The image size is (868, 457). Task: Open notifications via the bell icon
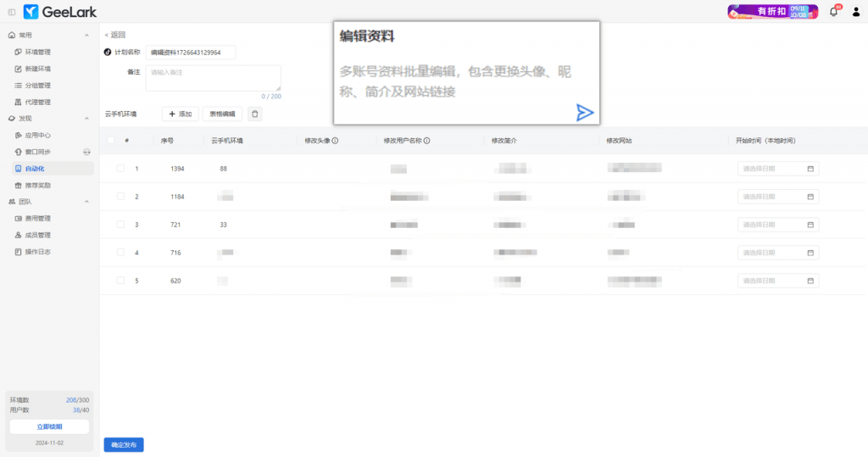point(833,12)
